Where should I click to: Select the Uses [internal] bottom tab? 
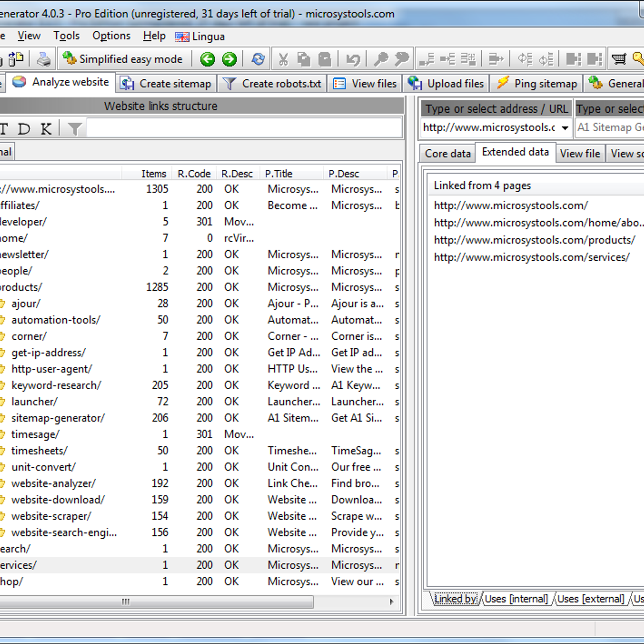click(516, 599)
